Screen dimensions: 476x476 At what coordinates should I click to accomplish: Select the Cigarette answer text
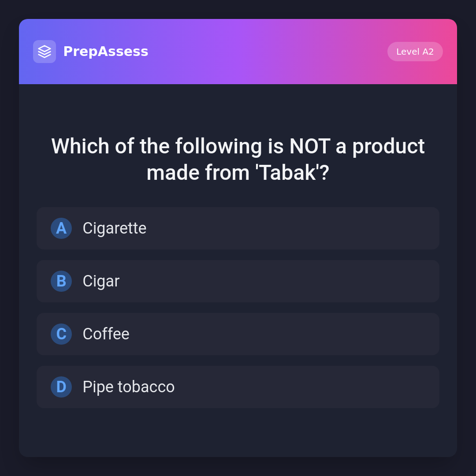(x=115, y=228)
